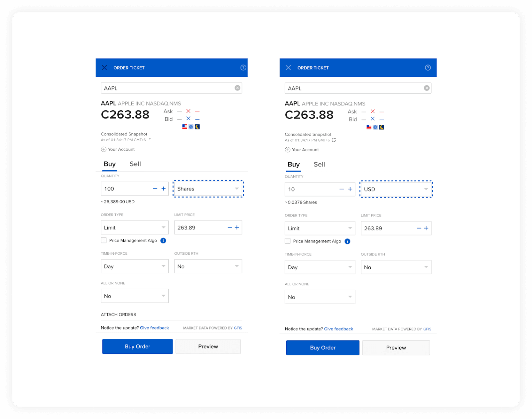Image resolution: width=532 pixels, height=419 pixels.
Task: Open Outside RTH dropdown, left ticket
Action: [208, 266]
